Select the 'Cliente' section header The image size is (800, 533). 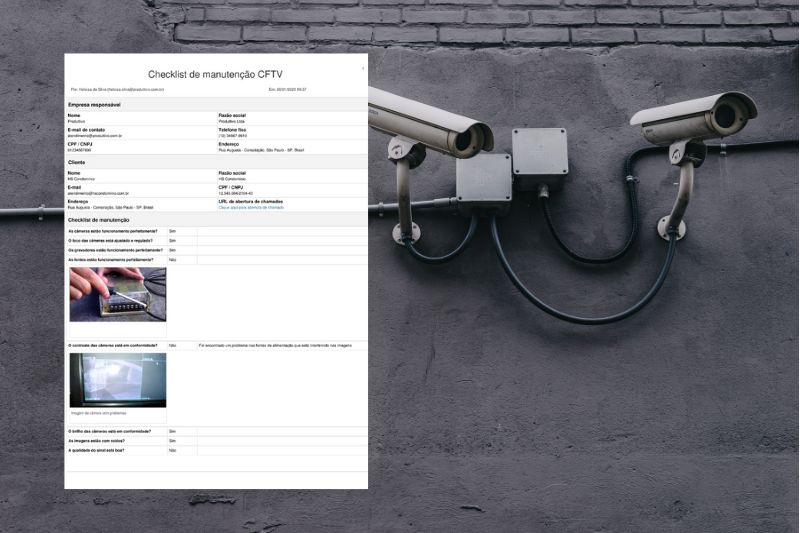pos(76,161)
